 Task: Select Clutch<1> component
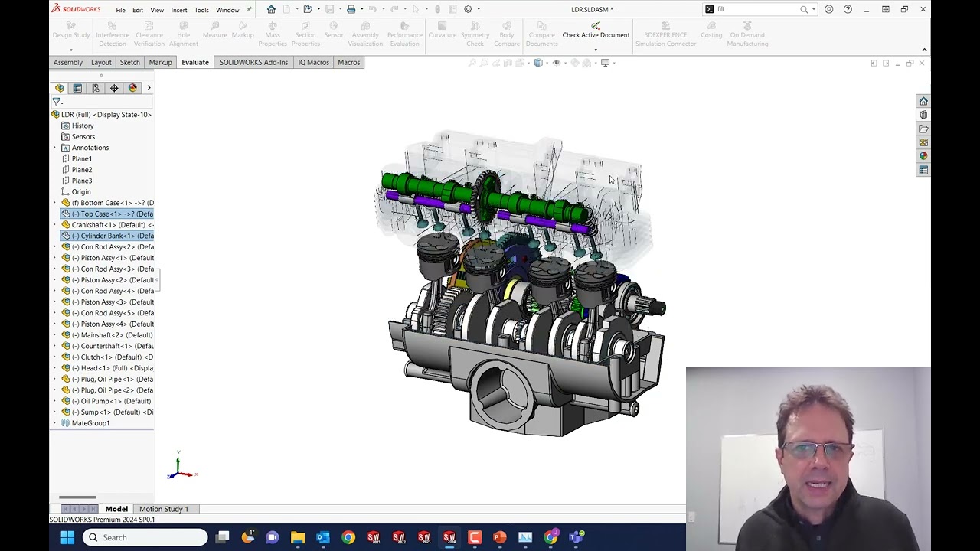[x=107, y=357]
